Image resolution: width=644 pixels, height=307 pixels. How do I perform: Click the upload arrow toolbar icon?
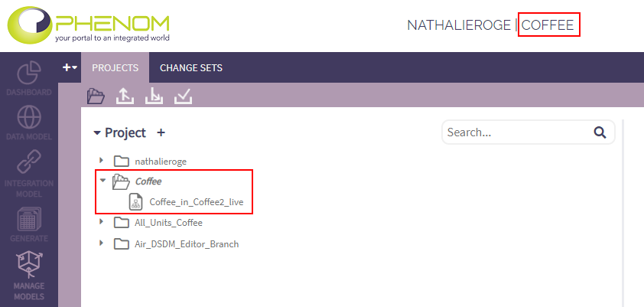[125, 96]
